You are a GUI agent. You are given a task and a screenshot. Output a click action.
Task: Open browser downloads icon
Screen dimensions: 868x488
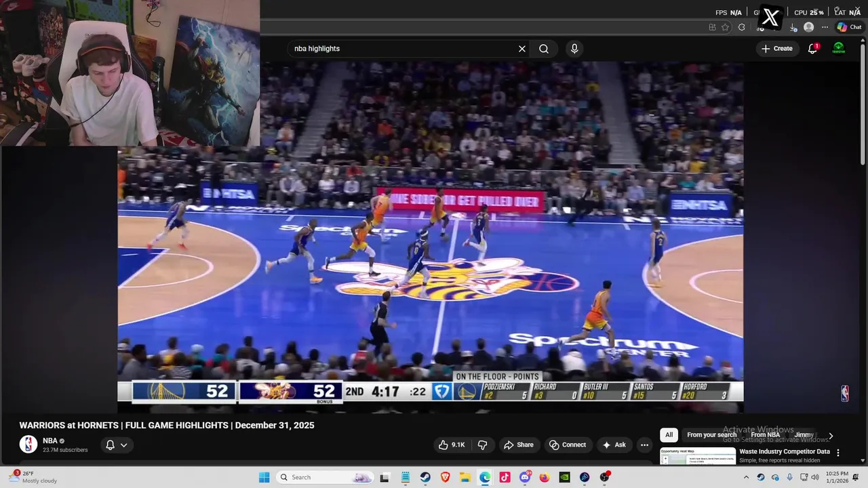tap(793, 28)
